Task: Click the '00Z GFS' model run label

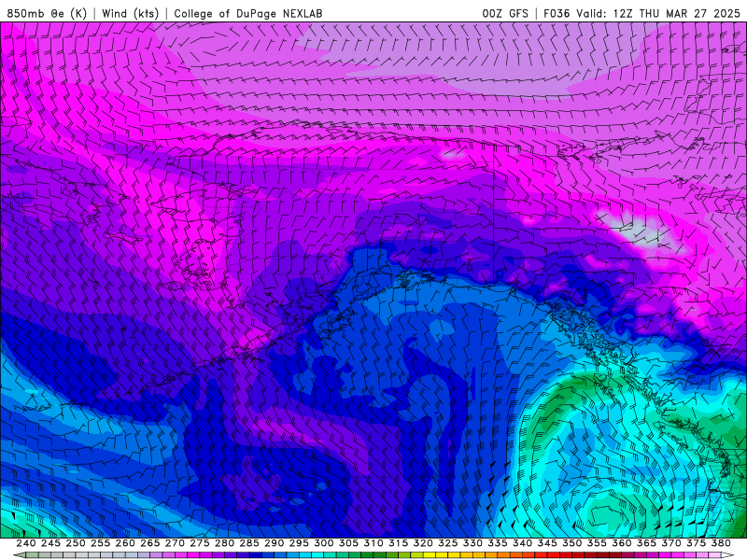Action: pyautogui.click(x=505, y=13)
